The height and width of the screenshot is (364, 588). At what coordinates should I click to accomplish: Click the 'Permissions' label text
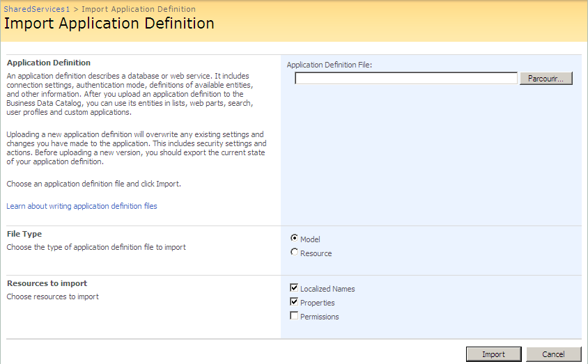(319, 317)
